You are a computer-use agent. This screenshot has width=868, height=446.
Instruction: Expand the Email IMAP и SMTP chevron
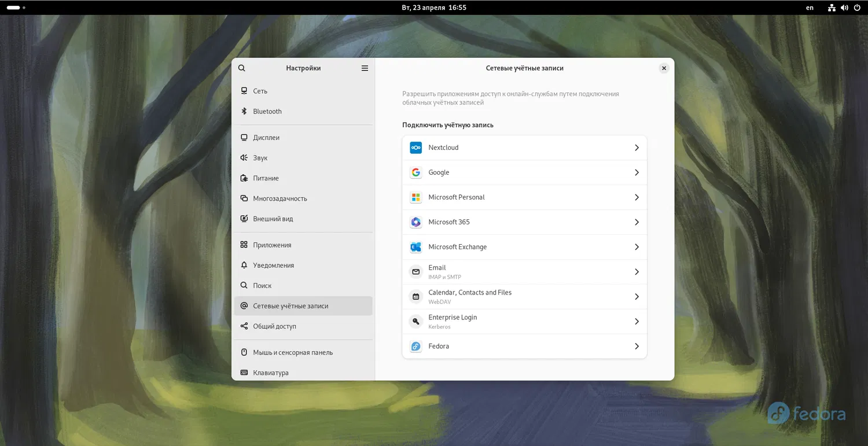(637, 272)
